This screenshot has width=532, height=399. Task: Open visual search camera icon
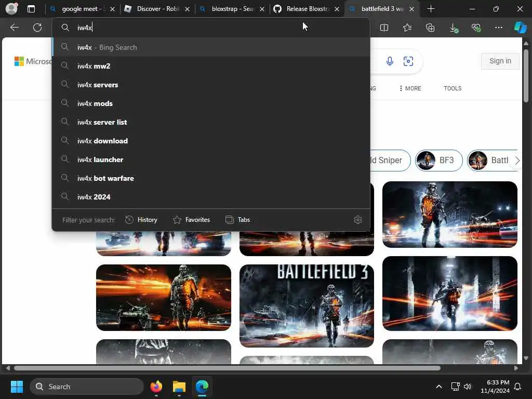click(408, 61)
